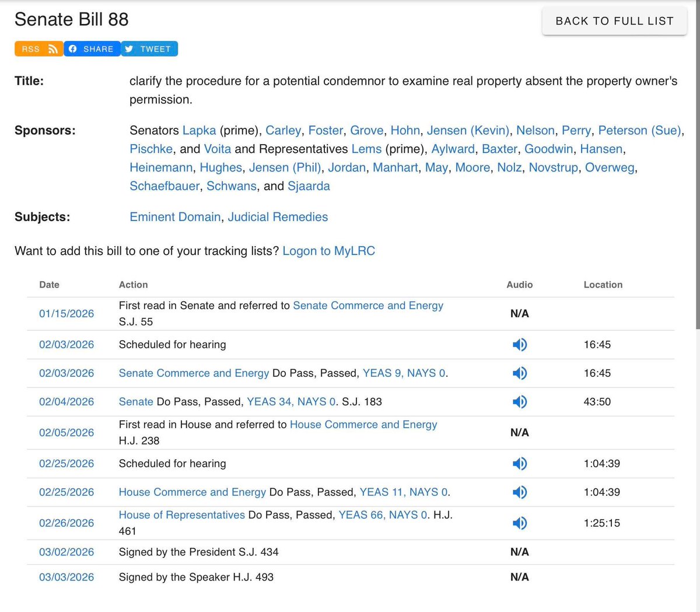Open Senator Peterson (Sue) link

[x=640, y=131]
